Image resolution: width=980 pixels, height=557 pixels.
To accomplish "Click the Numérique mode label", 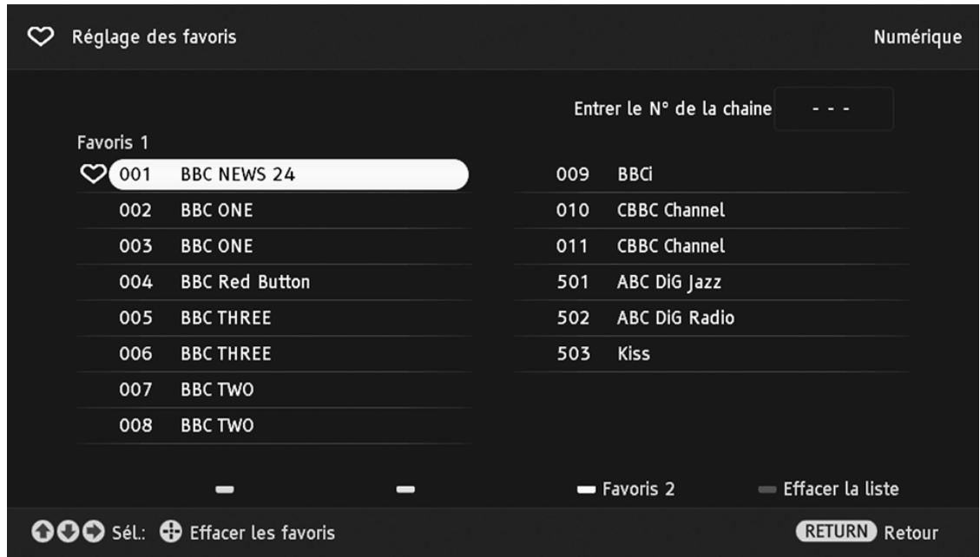I will (918, 37).
